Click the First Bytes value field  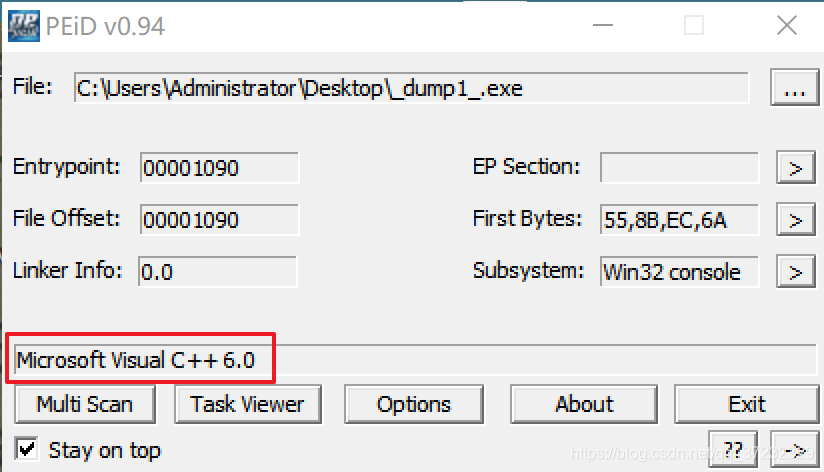coord(679,220)
